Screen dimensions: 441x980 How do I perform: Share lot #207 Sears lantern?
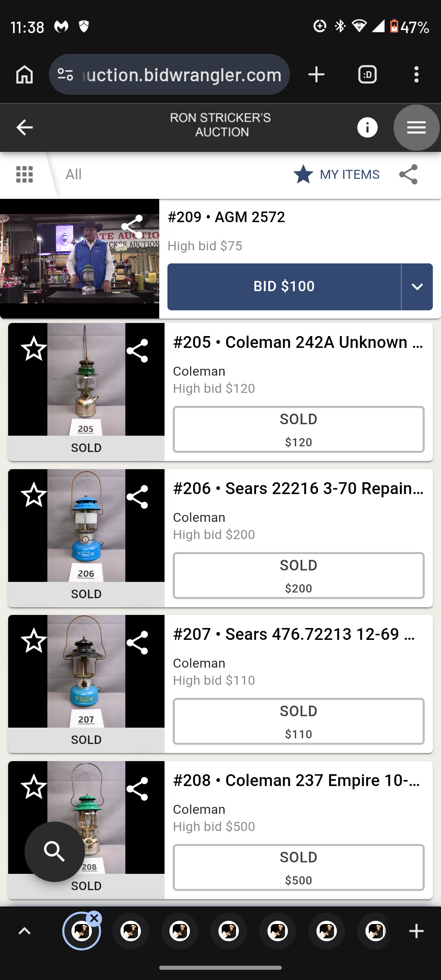pos(137,642)
